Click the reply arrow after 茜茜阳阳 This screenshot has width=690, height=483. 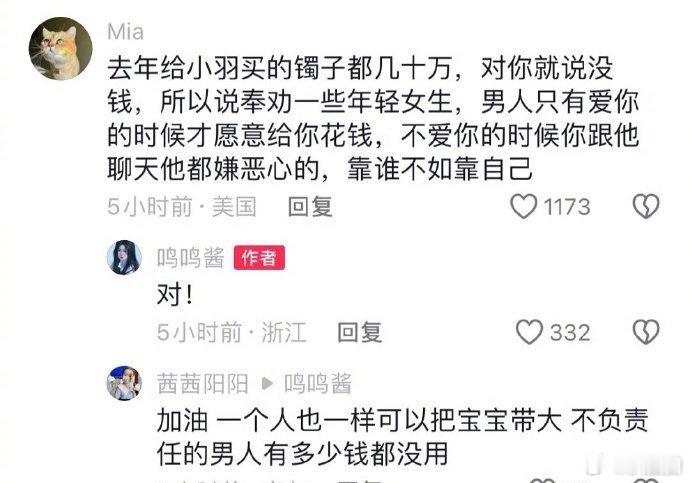(267, 384)
